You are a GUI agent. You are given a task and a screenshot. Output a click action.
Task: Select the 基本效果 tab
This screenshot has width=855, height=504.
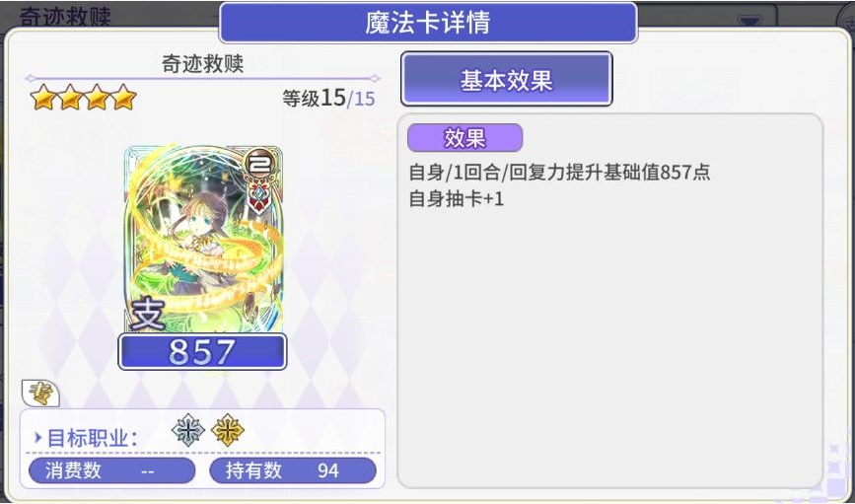(507, 80)
